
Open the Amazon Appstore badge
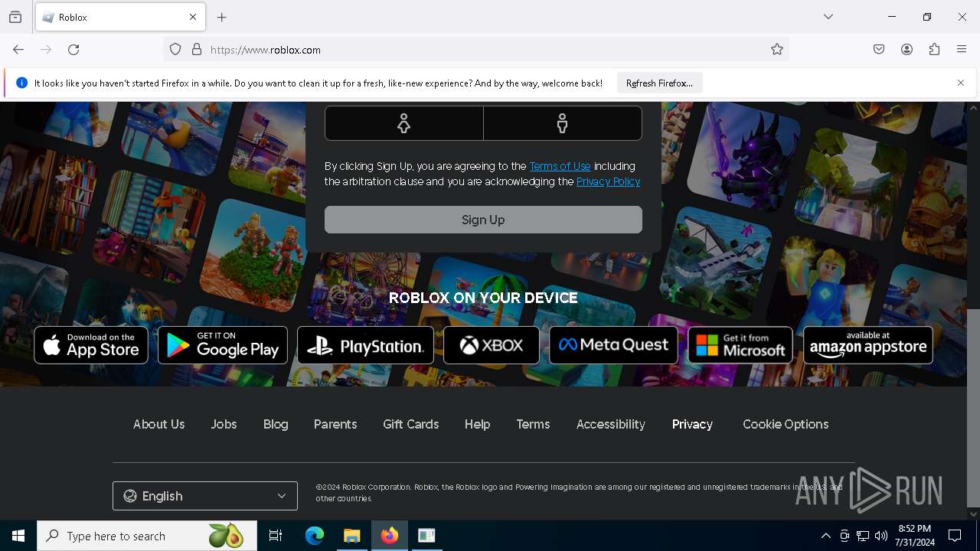click(x=868, y=345)
